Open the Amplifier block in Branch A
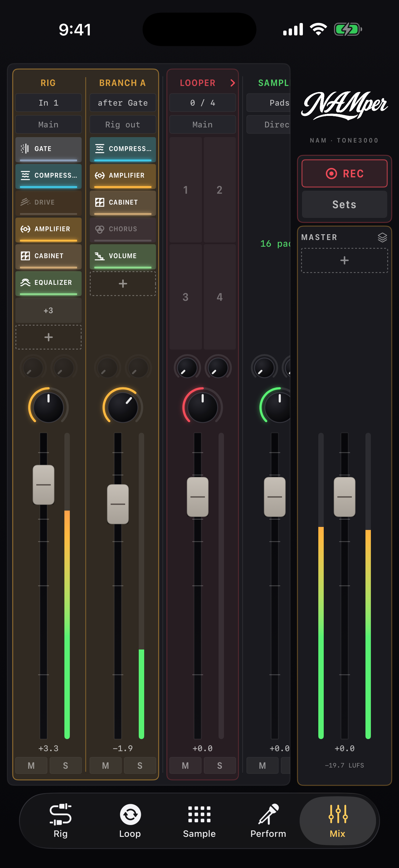 (123, 176)
